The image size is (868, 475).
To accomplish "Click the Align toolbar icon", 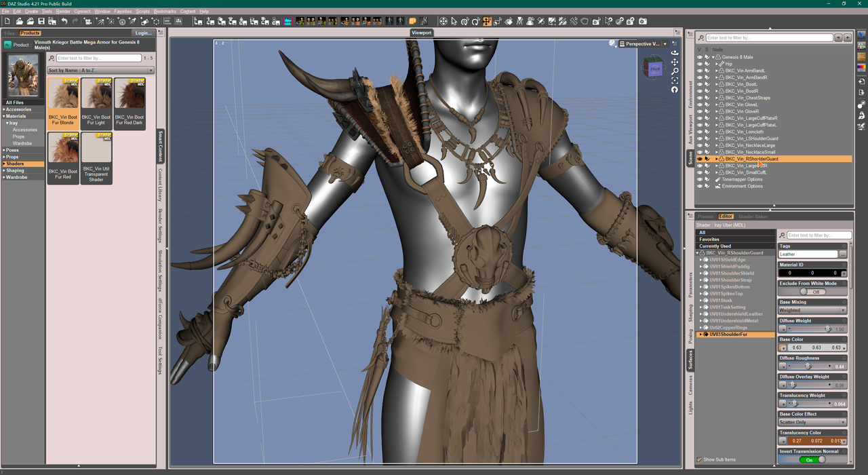I will 167,21.
